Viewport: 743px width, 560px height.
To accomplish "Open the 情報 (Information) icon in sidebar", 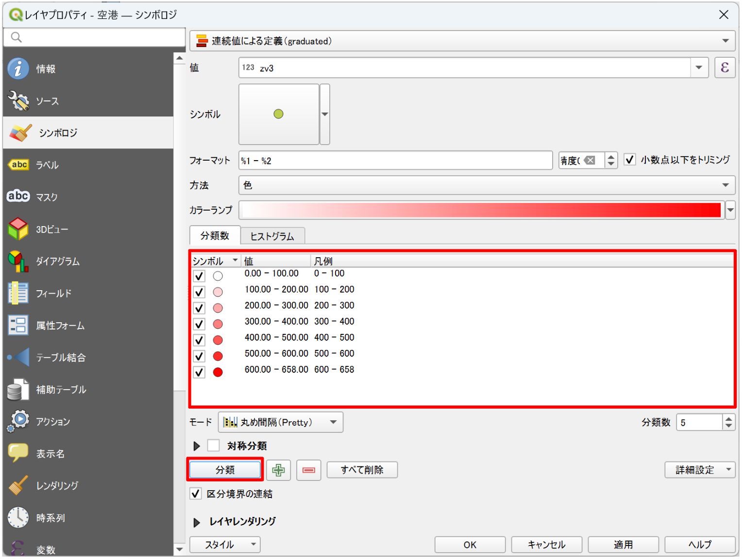I will pos(18,68).
